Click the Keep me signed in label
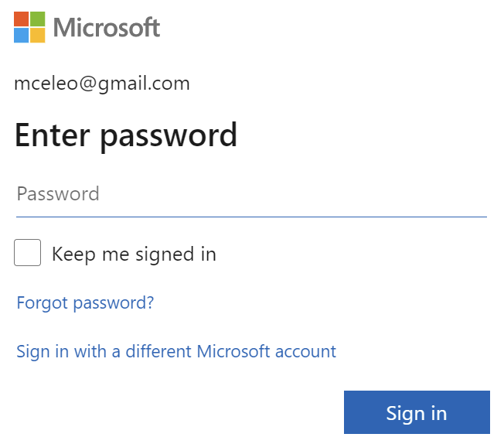The image size is (504, 444). (134, 254)
